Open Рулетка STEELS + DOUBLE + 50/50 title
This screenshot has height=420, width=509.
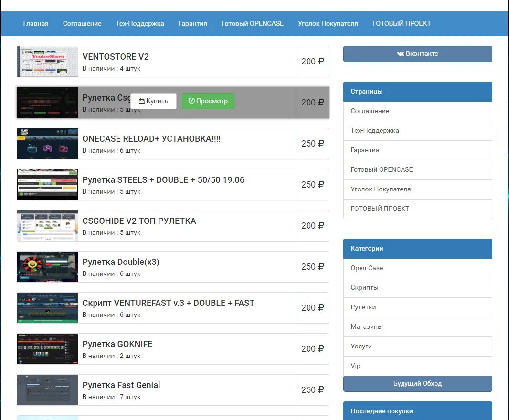point(163,180)
